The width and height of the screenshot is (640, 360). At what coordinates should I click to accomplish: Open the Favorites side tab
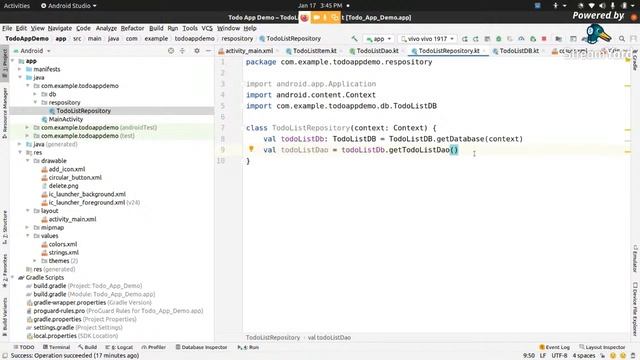(4, 270)
